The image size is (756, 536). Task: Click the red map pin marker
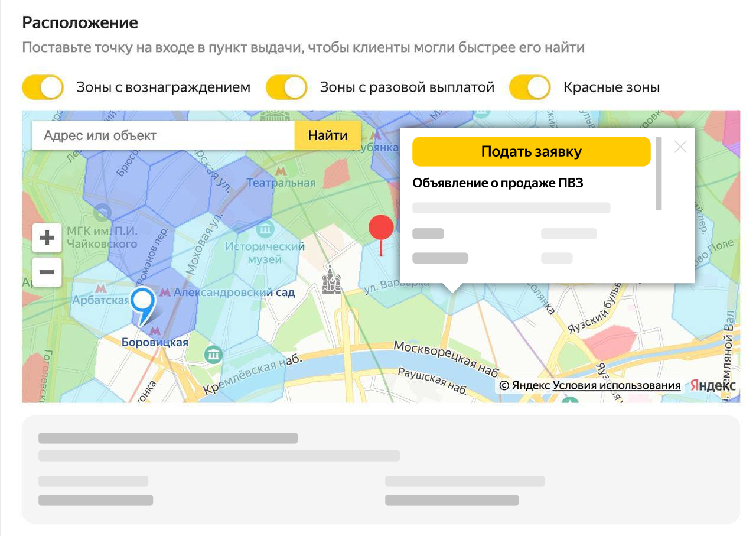381,228
